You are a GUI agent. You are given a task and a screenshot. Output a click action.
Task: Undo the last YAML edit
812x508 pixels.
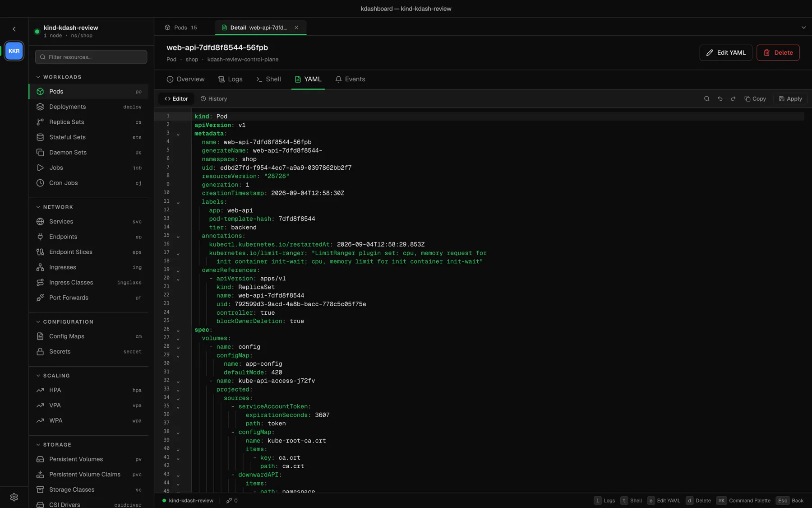[x=720, y=98]
